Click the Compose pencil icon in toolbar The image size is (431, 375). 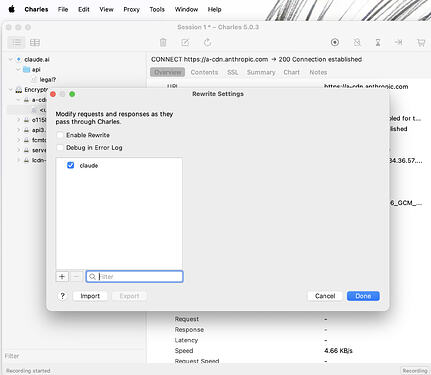(185, 42)
